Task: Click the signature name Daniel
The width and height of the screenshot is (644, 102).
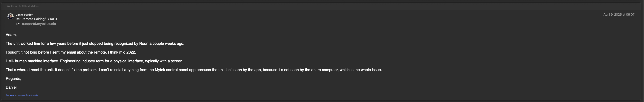Action: coord(11,87)
